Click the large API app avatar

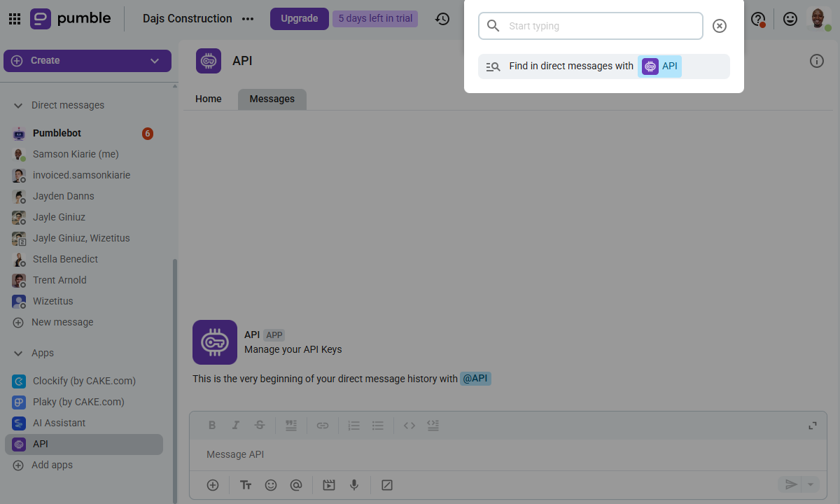215,342
